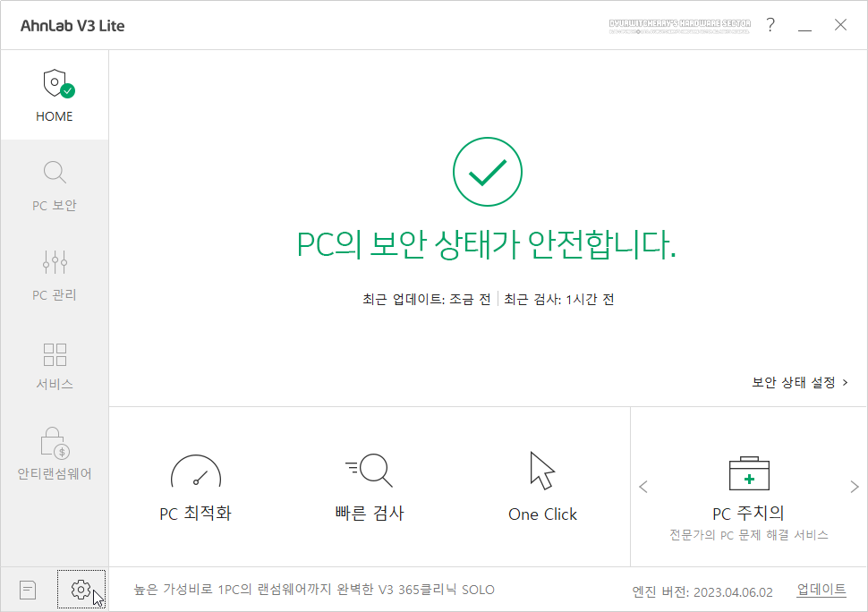Open the PC 관리 sidebar section
The height and width of the screenshot is (612, 868).
[55, 275]
